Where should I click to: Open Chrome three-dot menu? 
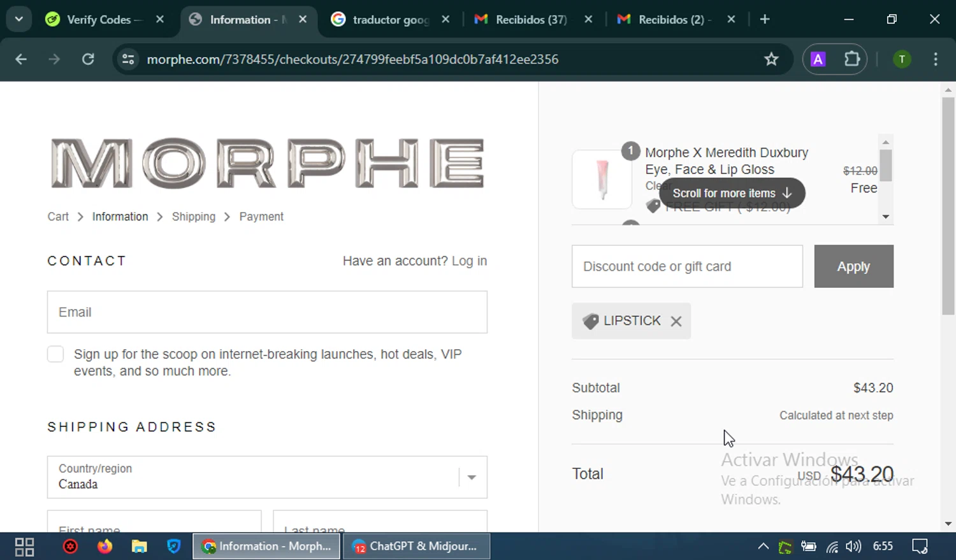tap(936, 59)
